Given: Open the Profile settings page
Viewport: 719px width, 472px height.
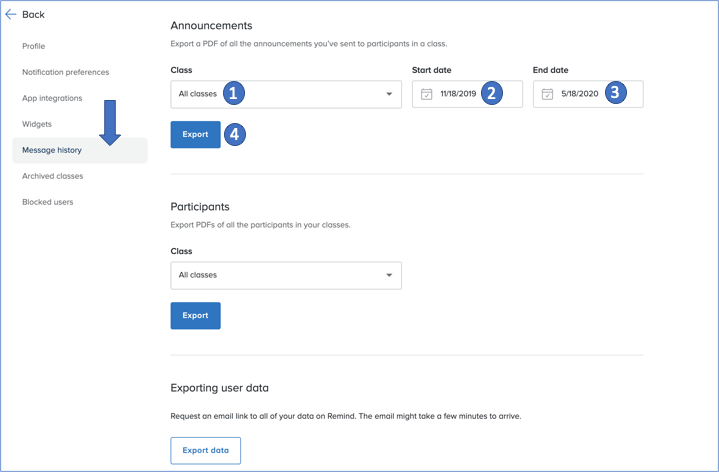Looking at the screenshot, I should [34, 46].
